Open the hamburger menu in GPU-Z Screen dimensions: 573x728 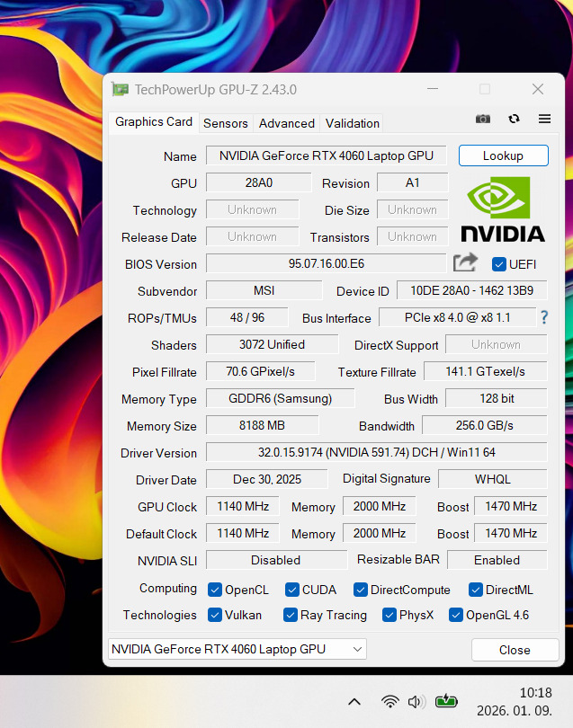coord(544,119)
